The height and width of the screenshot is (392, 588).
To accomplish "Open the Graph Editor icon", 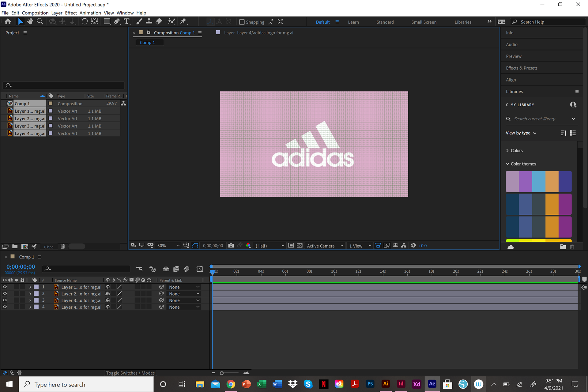I will coord(200,269).
